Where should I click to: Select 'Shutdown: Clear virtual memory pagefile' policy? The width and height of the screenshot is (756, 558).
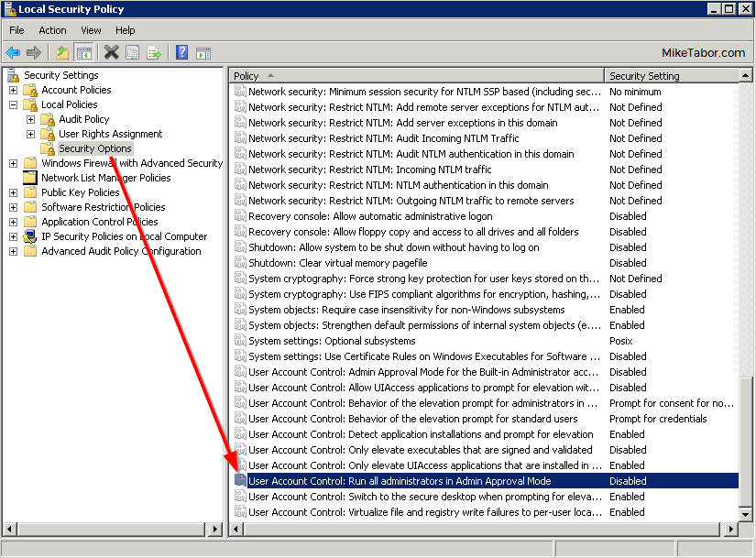pos(337,263)
